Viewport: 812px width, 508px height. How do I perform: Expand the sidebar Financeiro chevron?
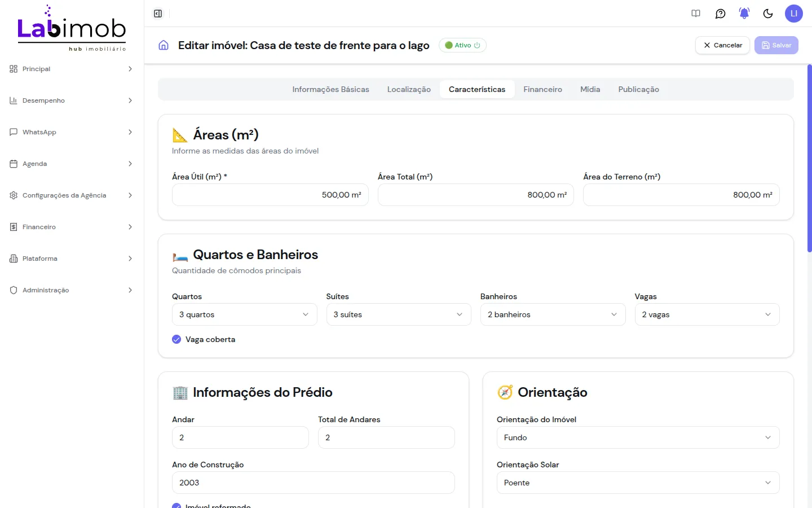pyautogui.click(x=130, y=227)
